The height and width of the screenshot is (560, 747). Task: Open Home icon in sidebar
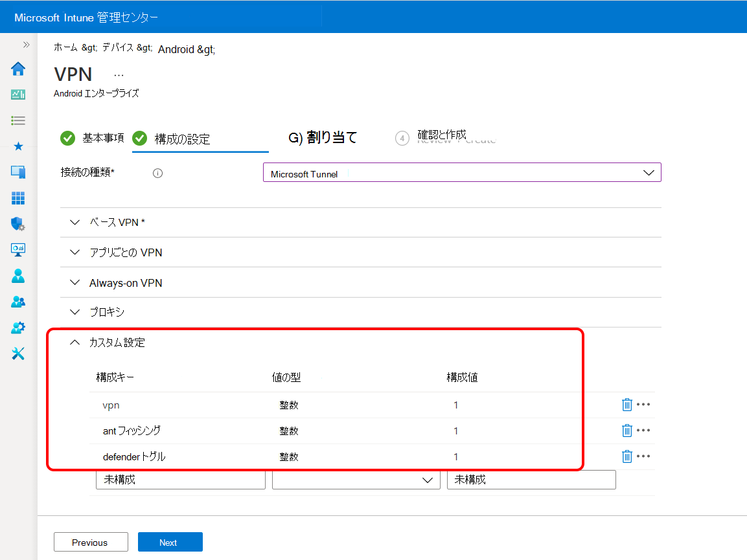(18, 69)
